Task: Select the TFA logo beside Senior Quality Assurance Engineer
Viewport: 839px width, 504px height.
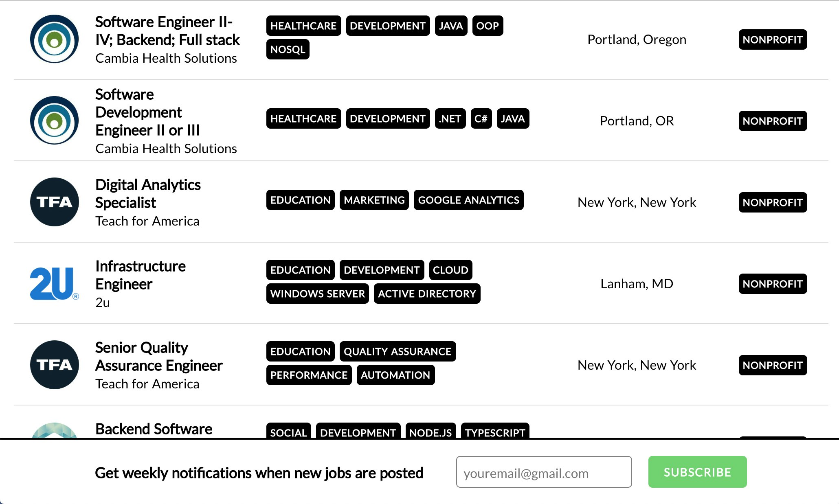Action: pyautogui.click(x=54, y=365)
